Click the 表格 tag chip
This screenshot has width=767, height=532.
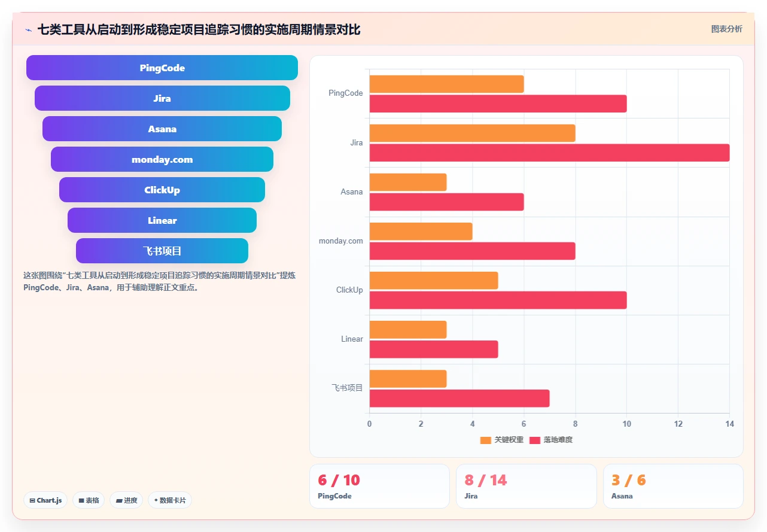(x=89, y=500)
